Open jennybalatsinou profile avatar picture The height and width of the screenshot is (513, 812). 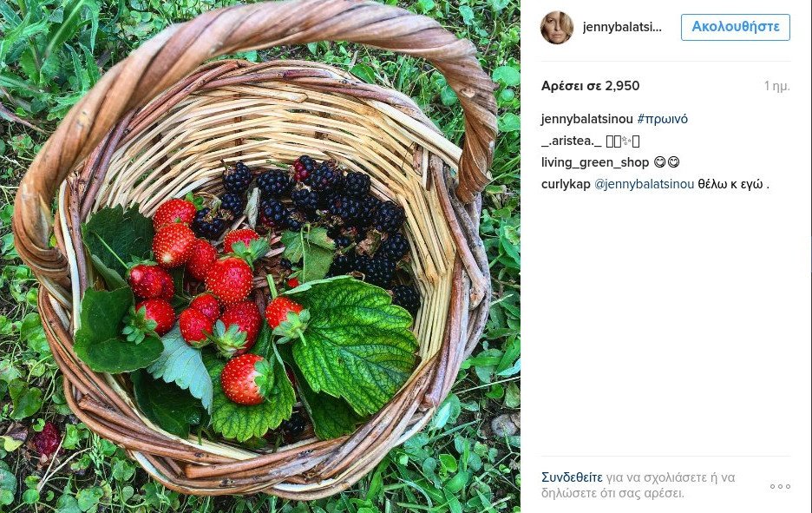point(557,28)
